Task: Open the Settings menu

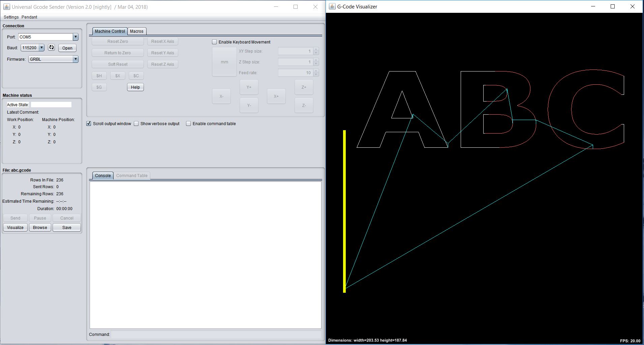Action: [11, 17]
